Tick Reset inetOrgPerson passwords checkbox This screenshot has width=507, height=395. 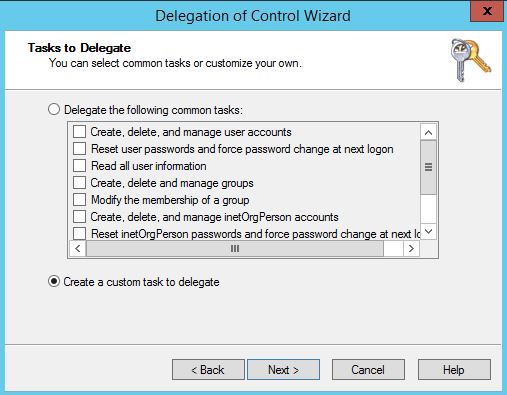point(79,233)
